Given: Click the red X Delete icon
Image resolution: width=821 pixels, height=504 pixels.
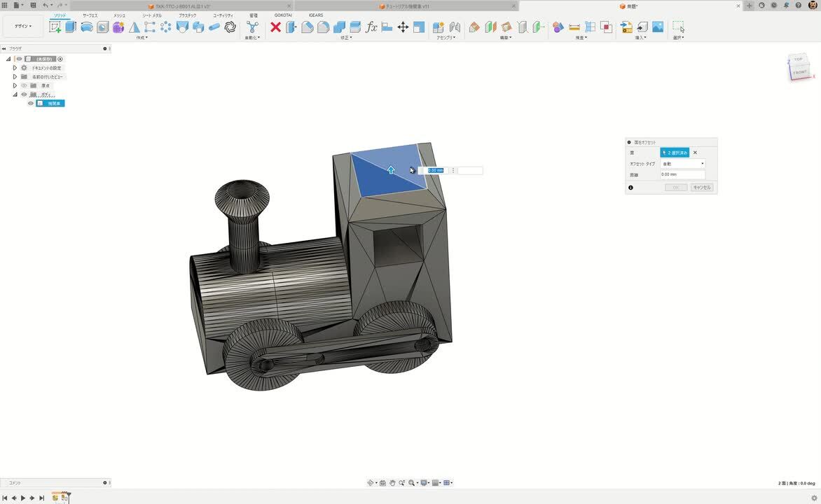Looking at the screenshot, I should (x=275, y=27).
